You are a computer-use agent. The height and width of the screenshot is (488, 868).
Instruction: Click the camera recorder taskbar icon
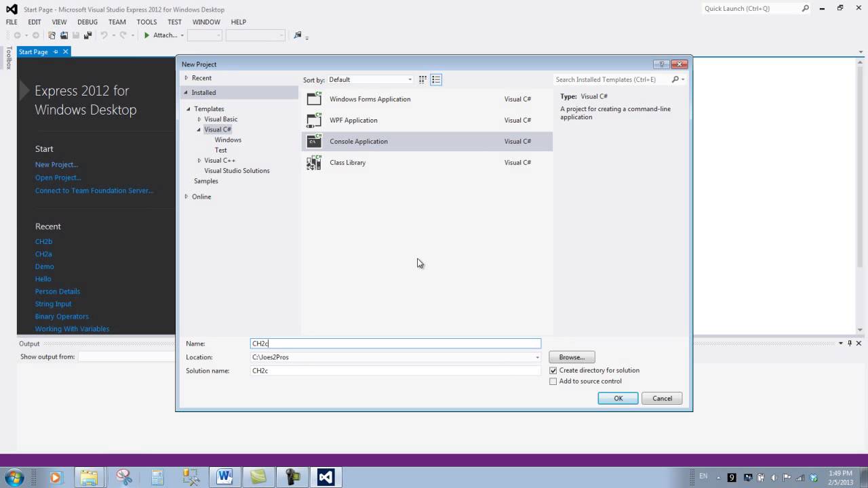[292, 477]
